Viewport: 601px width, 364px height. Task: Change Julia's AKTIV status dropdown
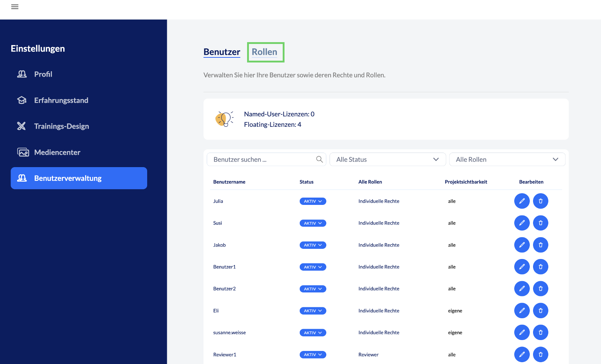[313, 201]
